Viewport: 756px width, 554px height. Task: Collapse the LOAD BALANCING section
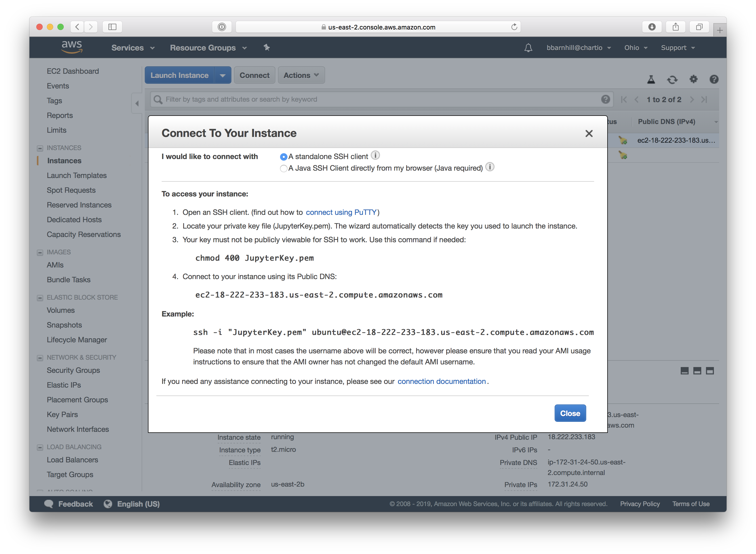pos(40,447)
